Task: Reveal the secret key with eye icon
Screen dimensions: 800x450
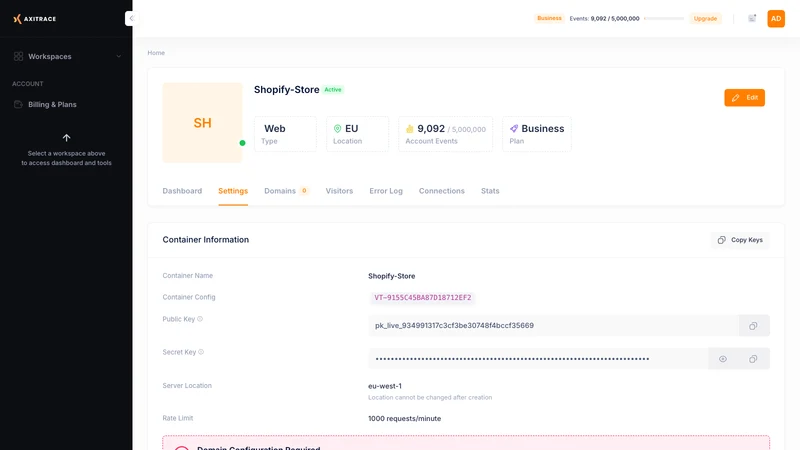Action: (723, 359)
